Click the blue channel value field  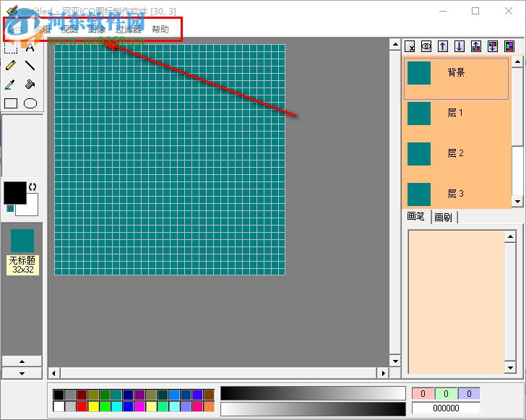[469, 393]
